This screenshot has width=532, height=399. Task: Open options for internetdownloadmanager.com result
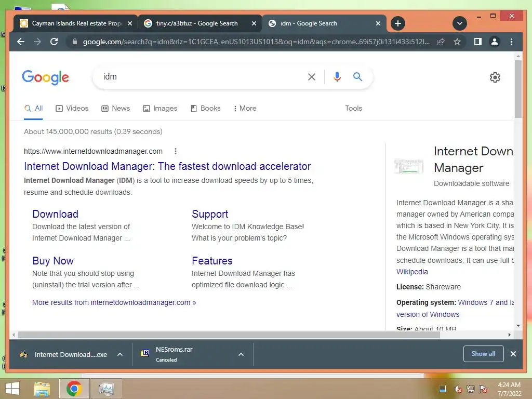pyautogui.click(x=176, y=151)
